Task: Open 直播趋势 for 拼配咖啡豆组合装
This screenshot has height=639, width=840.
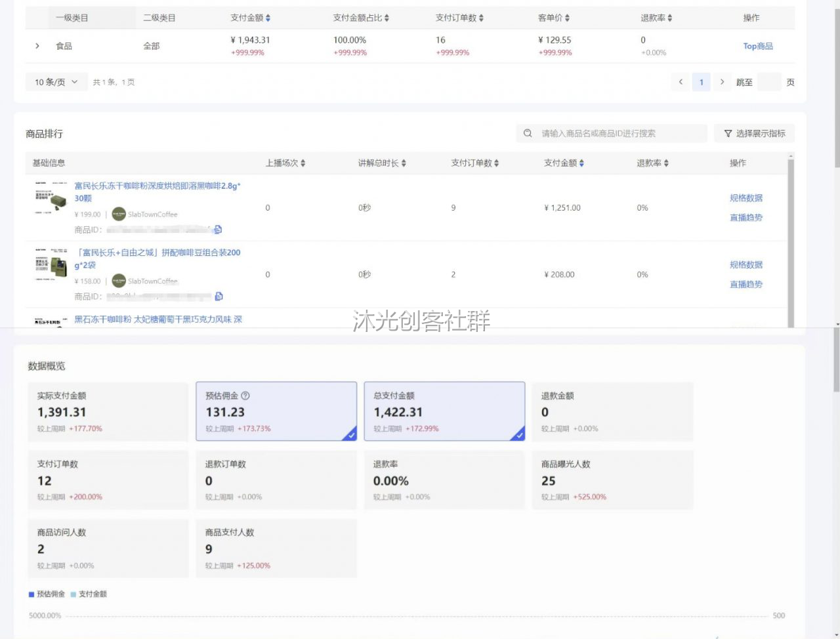Action: click(x=746, y=284)
